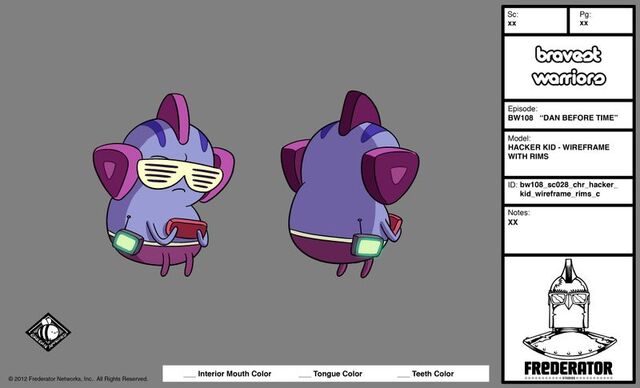Click the Sc: scene number field

[536, 20]
